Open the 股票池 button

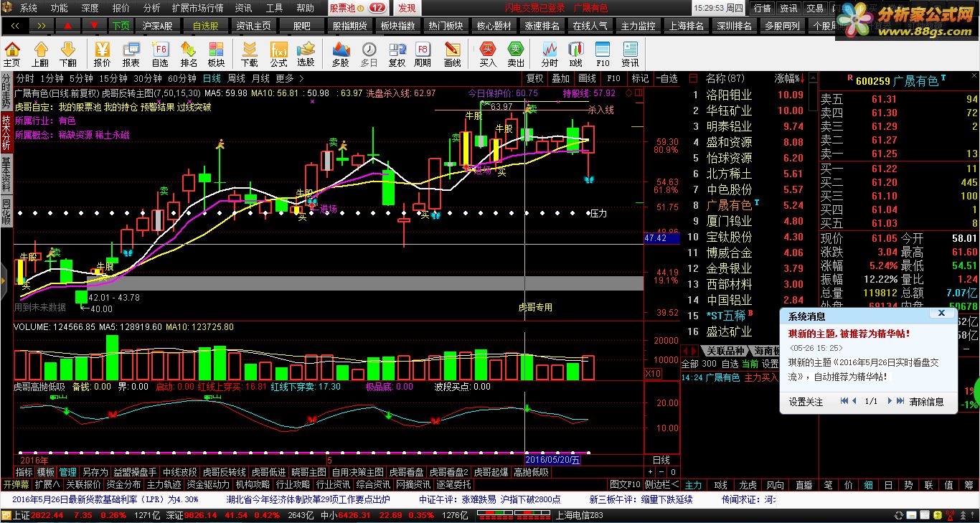357,8
